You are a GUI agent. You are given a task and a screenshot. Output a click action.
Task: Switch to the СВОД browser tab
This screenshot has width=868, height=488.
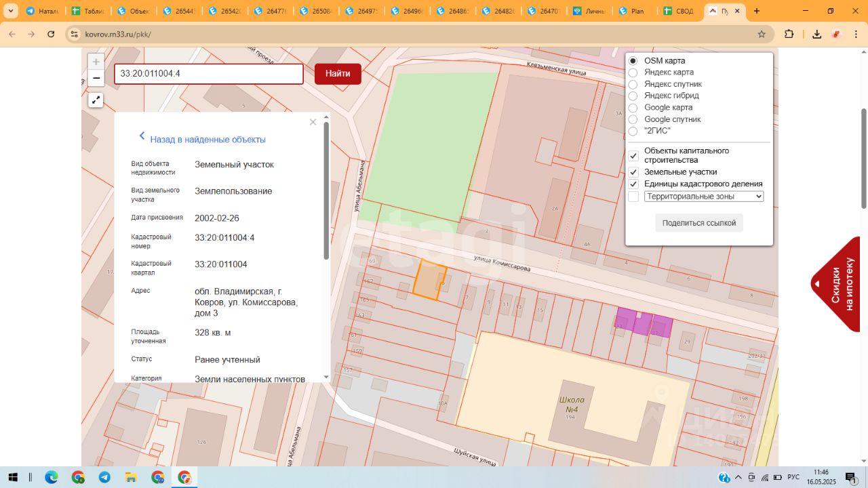pos(678,12)
